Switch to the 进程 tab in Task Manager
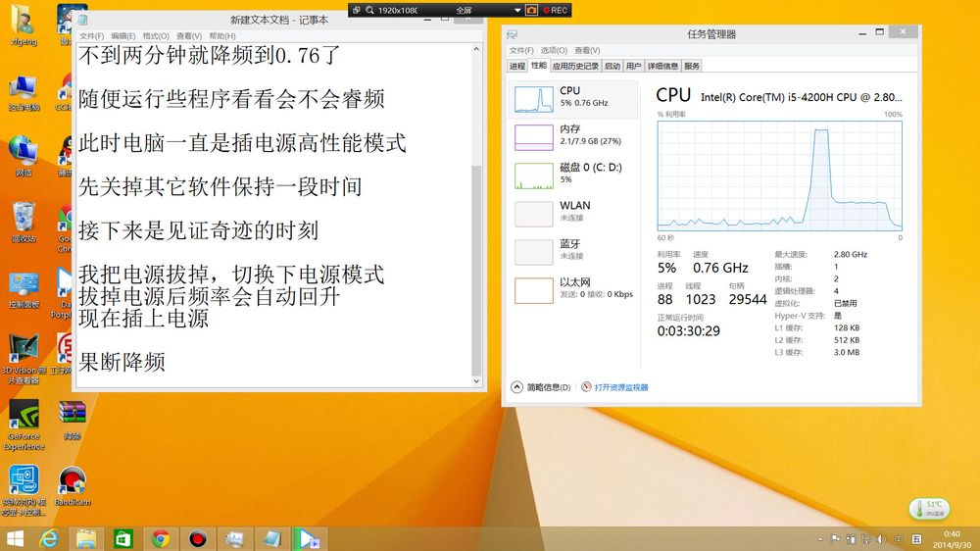Image resolution: width=980 pixels, height=551 pixels. point(517,66)
